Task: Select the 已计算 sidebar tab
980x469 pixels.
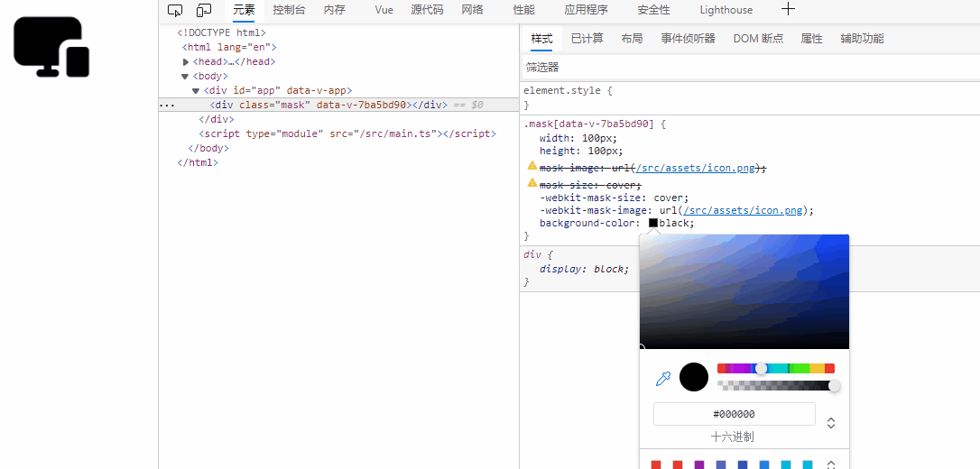Action: [x=587, y=39]
